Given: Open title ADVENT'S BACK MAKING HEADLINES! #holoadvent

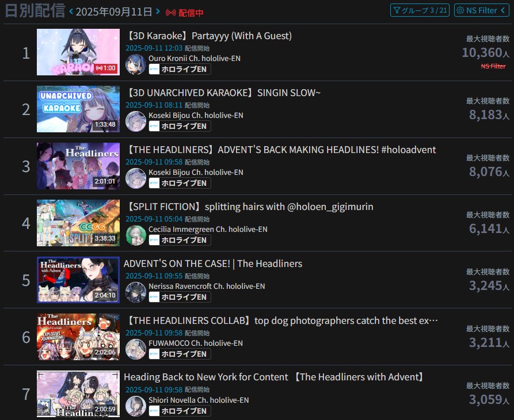Looking at the screenshot, I should [x=281, y=150].
